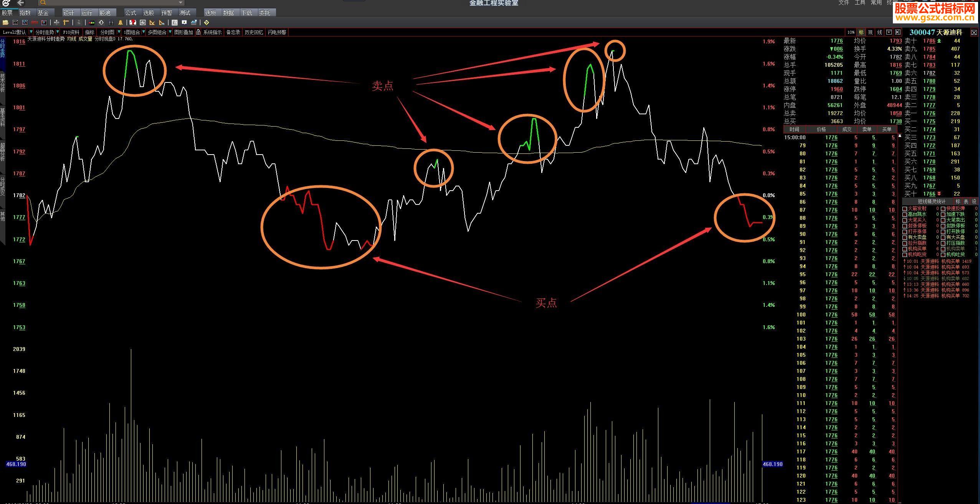Click the alarm bell toolbar icon
980x504 pixels.
click(x=121, y=23)
